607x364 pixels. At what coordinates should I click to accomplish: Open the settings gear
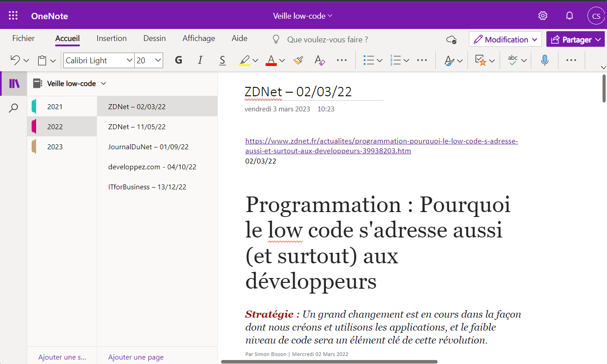coord(542,16)
